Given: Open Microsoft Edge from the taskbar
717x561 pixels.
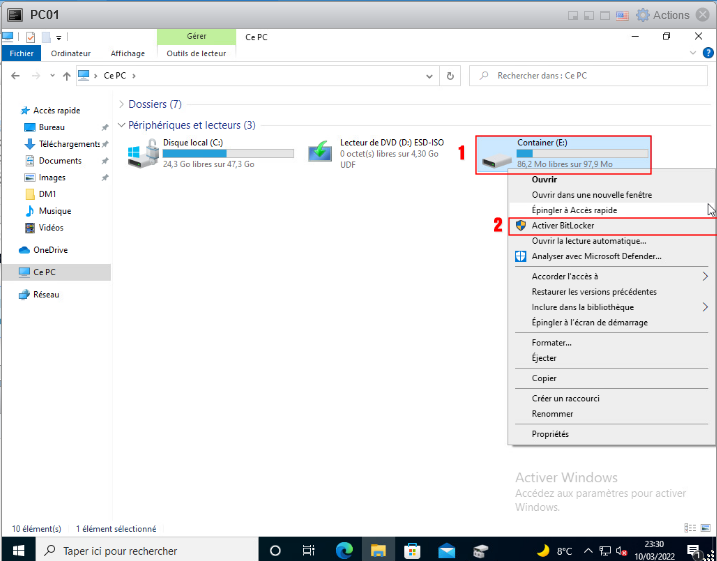Looking at the screenshot, I should pos(344,550).
